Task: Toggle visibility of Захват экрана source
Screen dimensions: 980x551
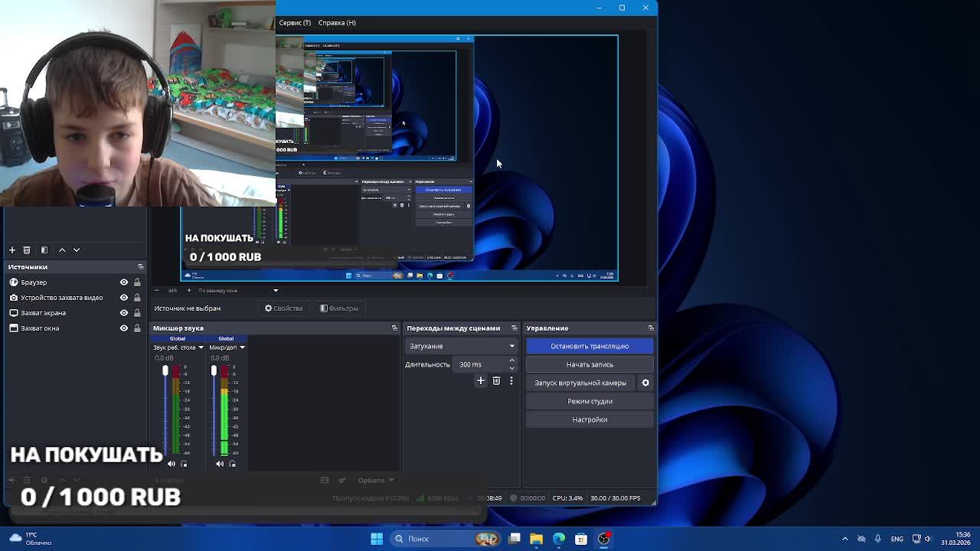Action: tap(123, 313)
